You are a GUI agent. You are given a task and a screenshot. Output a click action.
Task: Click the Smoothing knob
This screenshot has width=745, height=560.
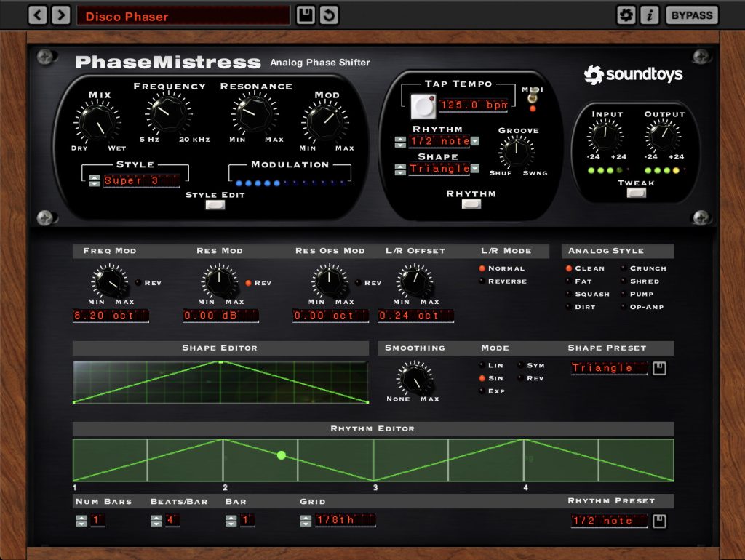(415, 378)
